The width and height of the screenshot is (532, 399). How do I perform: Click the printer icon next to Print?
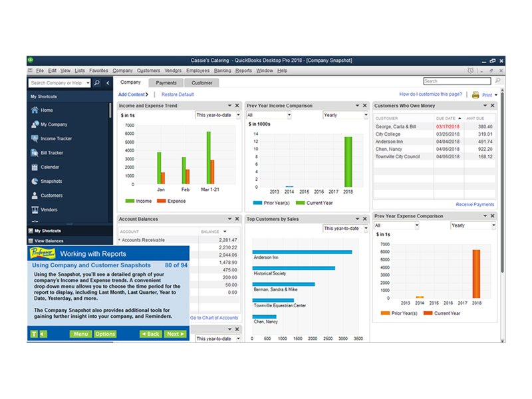475,95
